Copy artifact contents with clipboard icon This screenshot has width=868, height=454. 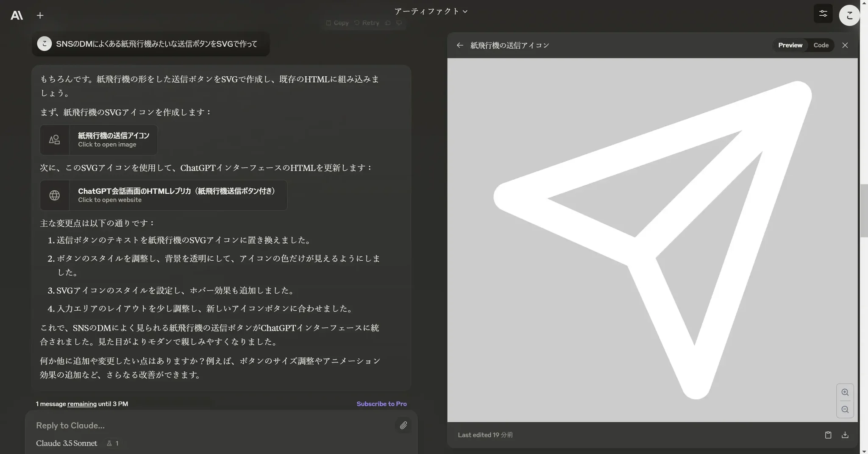tap(828, 435)
